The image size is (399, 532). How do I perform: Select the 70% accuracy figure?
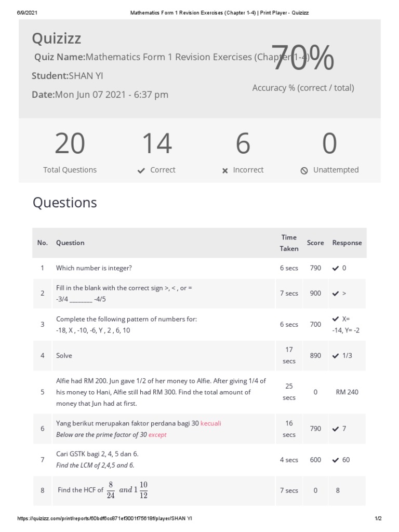pos(302,58)
